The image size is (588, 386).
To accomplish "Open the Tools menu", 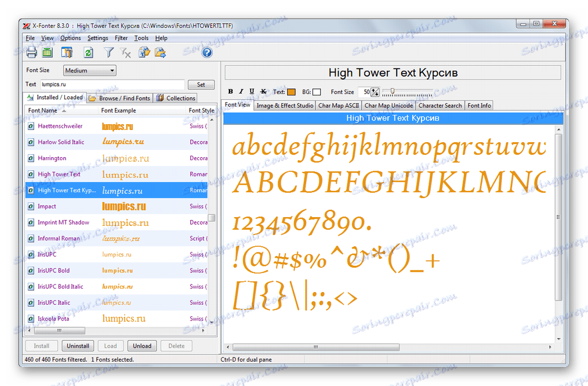I will tap(141, 38).
